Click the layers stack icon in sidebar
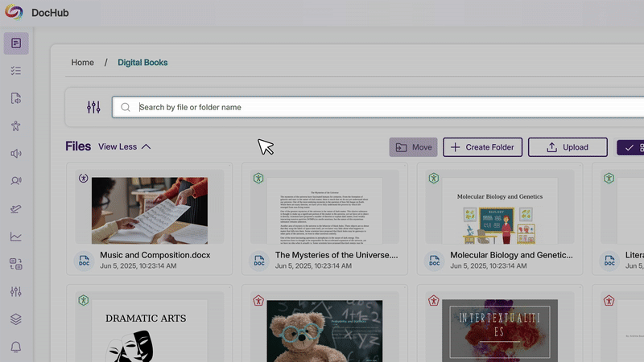The width and height of the screenshot is (644, 362). tap(16, 319)
